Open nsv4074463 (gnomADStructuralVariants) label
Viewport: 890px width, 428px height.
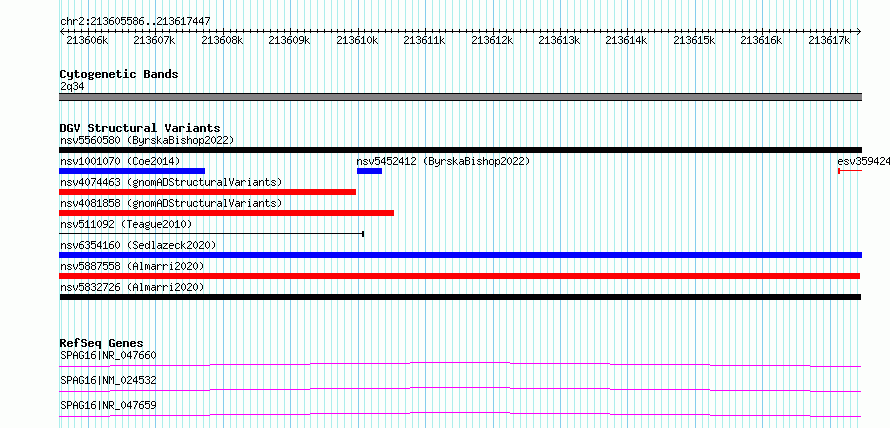click(x=171, y=182)
